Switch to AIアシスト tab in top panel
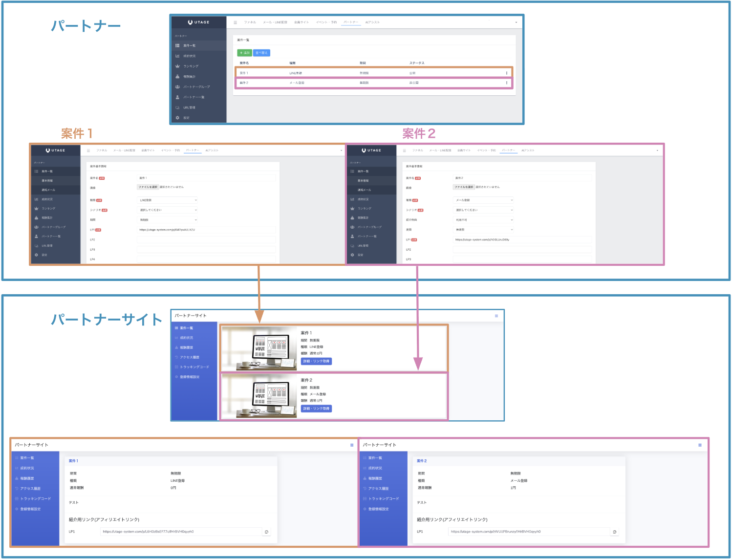Viewport: 732px width, 560px height. click(372, 22)
